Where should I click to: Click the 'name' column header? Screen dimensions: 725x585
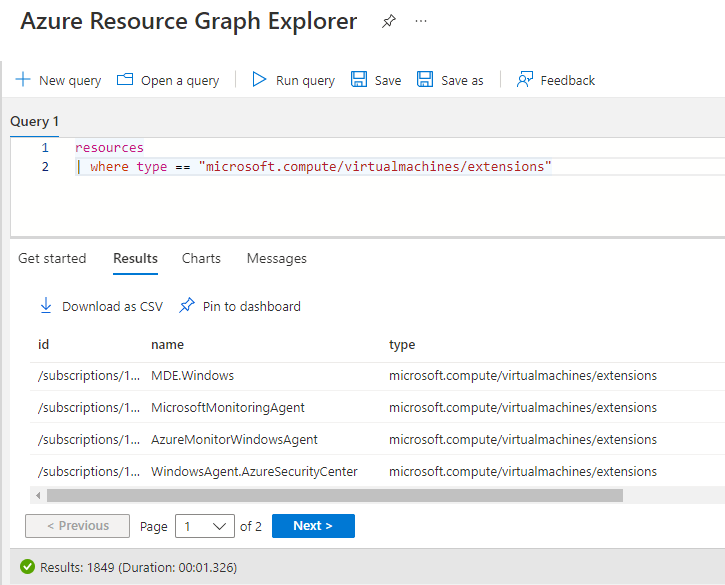pyautogui.click(x=167, y=345)
